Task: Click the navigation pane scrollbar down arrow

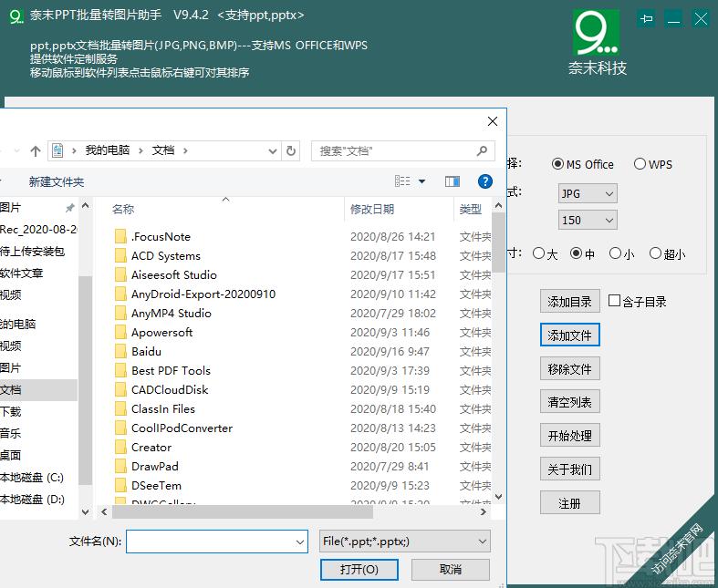Action: coord(85,511)
